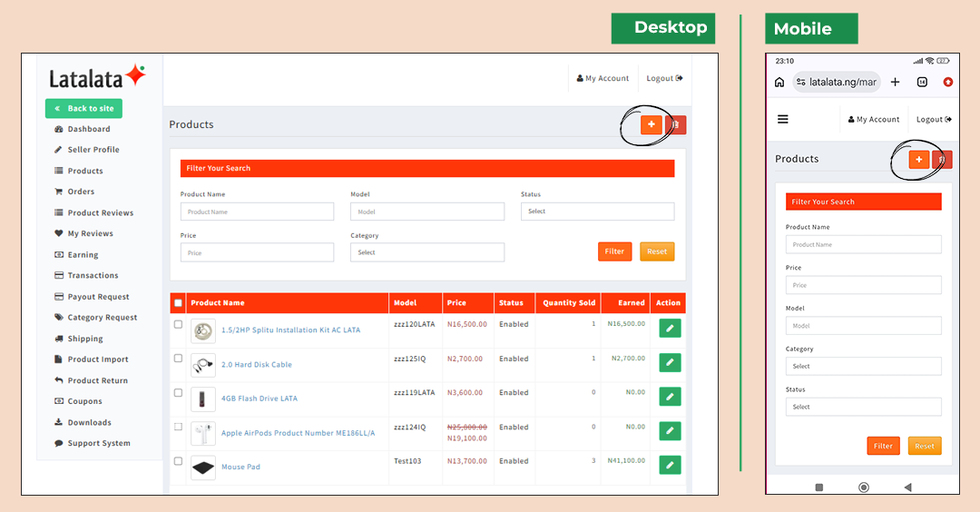
Task: Click the desktop Reset button
Action: point(657,251)
